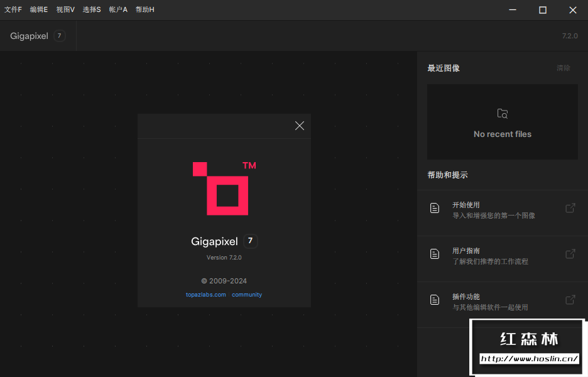Click the No recent files text

503,134
